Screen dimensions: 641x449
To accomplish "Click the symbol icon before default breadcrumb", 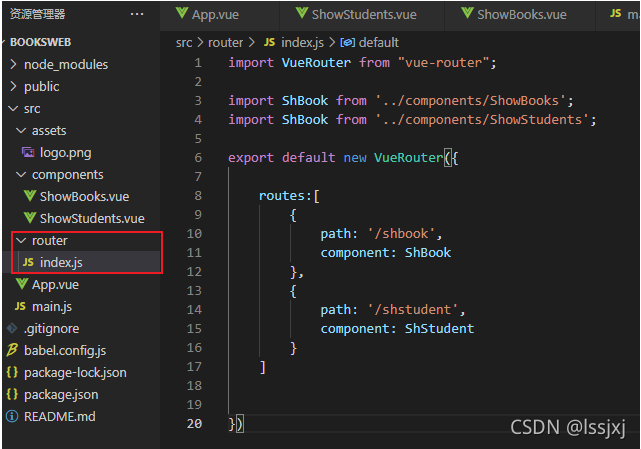I will (x=347, y=43).
